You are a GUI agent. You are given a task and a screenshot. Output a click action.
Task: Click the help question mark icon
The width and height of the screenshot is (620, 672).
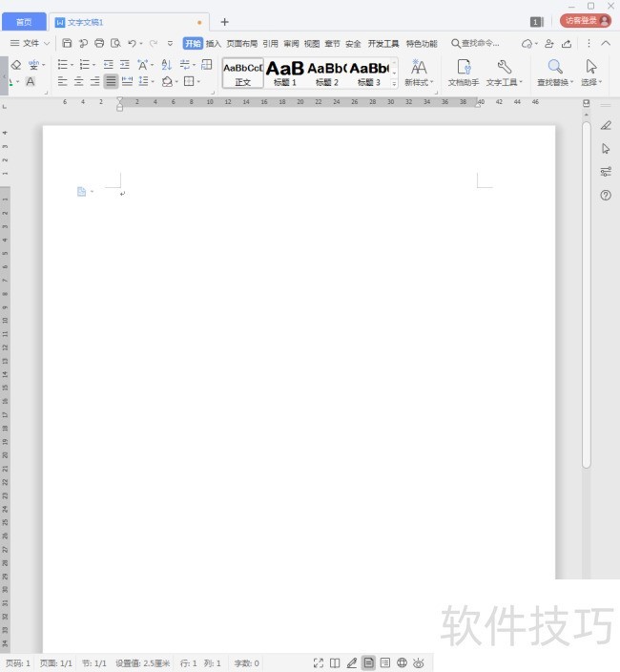[606, 196]
